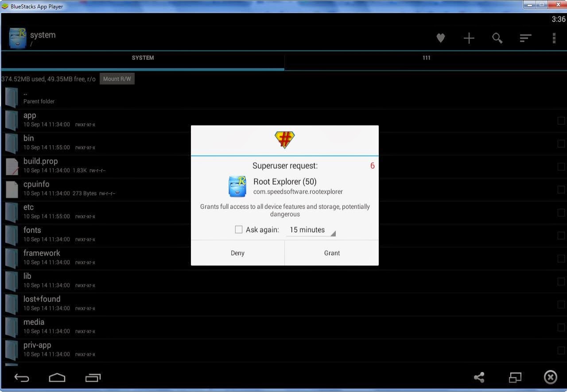
Task: Switch to the SYSTEM tab
Action: [x=143, y=58]
